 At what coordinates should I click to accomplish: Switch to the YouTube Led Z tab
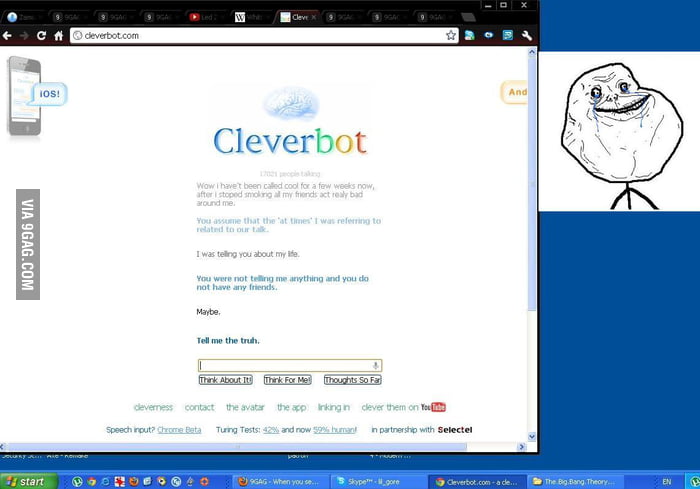205,17
